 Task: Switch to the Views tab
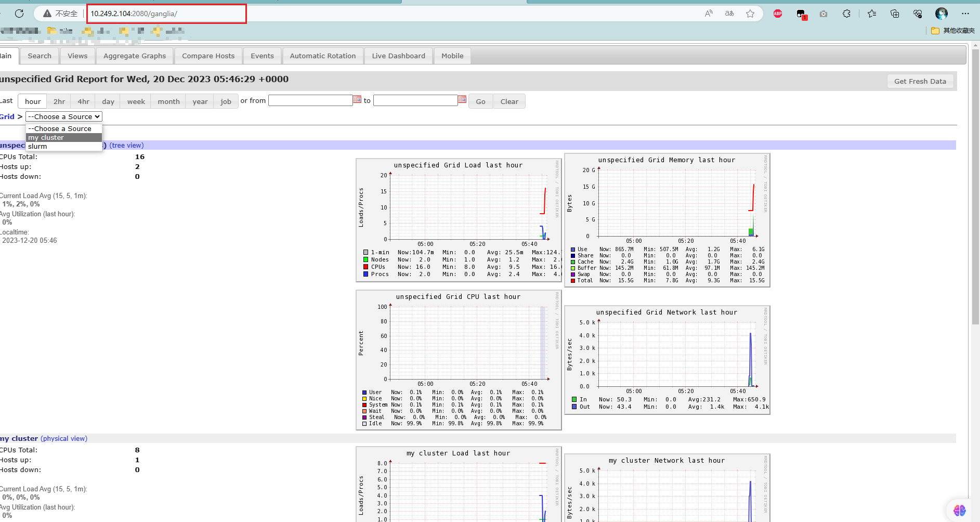tap(77, 56)
